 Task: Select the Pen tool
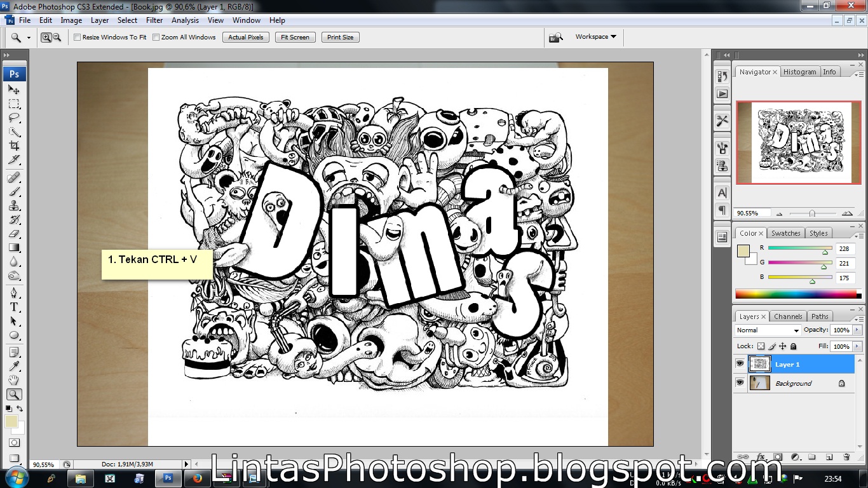click(14, 293)
